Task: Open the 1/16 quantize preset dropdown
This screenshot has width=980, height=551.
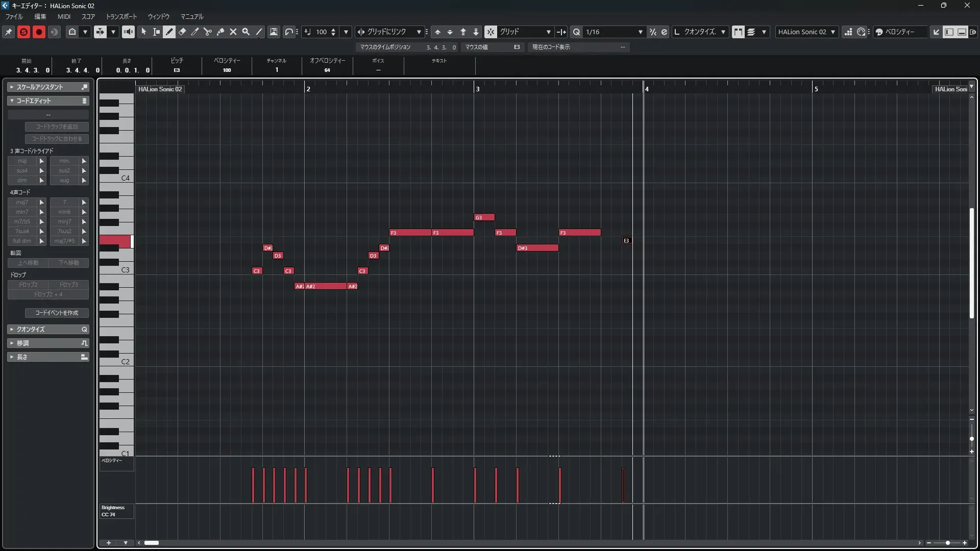Action: coord(640,32)
